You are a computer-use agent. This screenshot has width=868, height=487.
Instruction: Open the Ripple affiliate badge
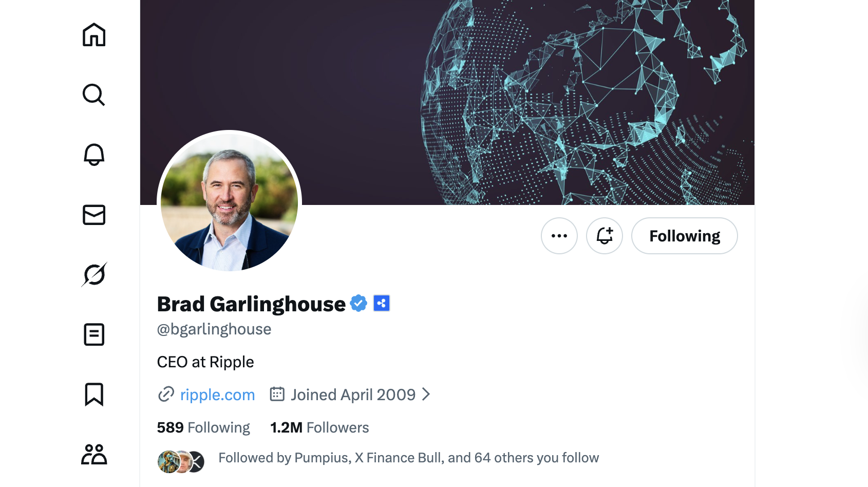(x=381, y=303)
